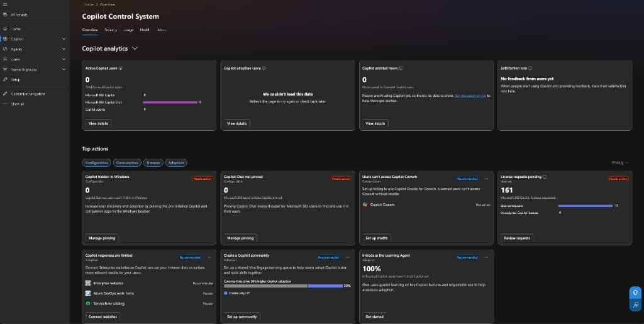The width and height of the screenshot is (644, 324).
Task: Click the Home icon in sidebar
Action: (x=5, y=29)
